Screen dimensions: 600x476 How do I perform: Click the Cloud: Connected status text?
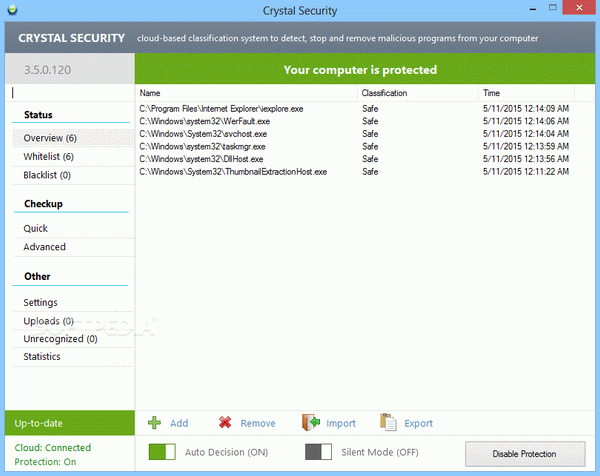point(53,447)
